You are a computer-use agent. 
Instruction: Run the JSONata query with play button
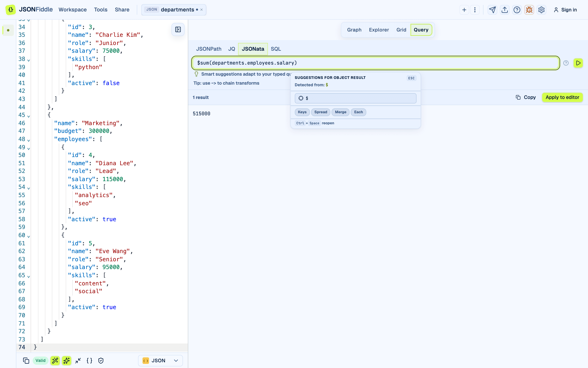point(578,63)
